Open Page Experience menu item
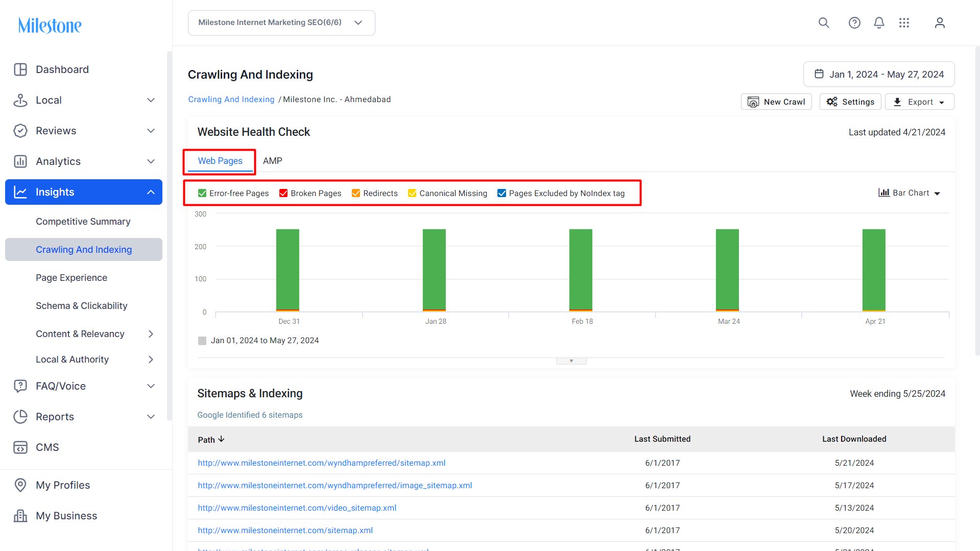This screenshot has width=980, height=551. pos(71,278)
